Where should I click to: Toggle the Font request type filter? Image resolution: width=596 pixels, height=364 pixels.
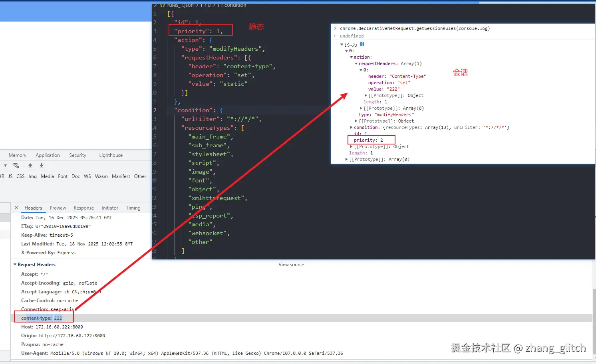click(63, 176)
